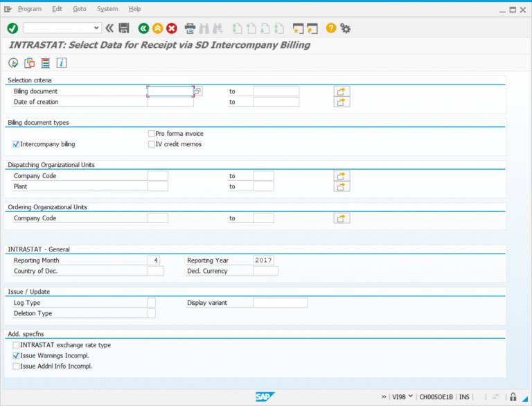The height and width of the screenshot is (406, 532).
Task: Click the Date of creation from field
Action: pyautogui.click(x=170, y=102)
